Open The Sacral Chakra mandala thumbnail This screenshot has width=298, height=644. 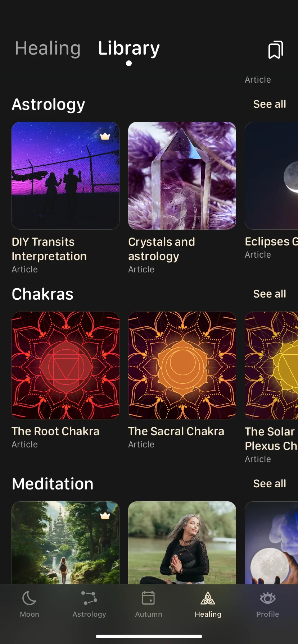(x=182, y=365)
